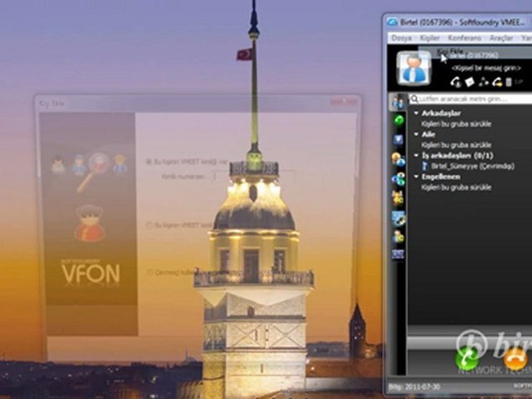
Task: Open the Dosya menu
Action: [401, 38]
